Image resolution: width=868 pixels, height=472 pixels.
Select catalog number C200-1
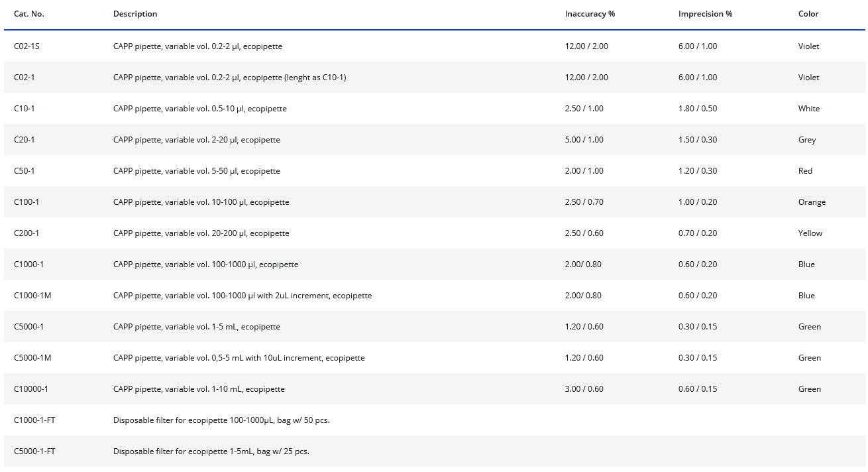tap(27, 233)
